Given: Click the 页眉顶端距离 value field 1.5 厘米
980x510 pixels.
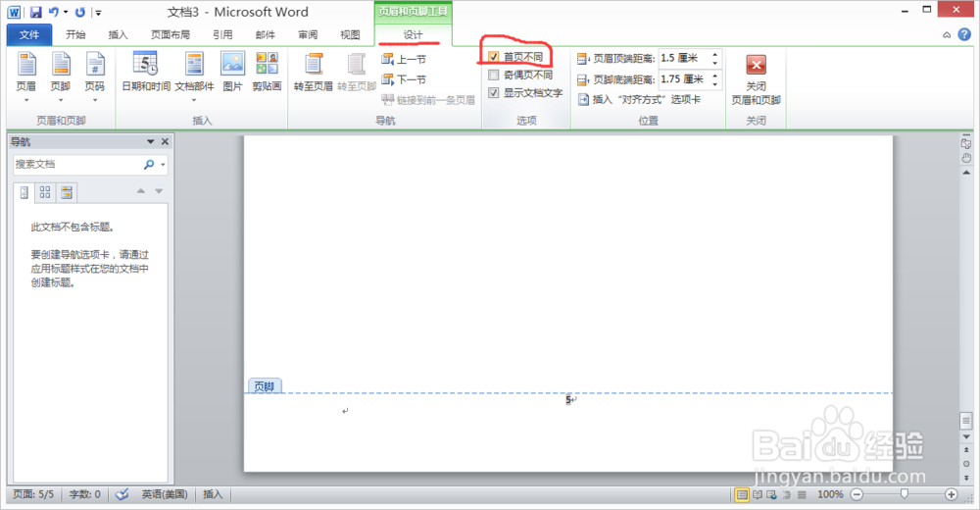Looking at the screenshot, I should tap(684, 58).
